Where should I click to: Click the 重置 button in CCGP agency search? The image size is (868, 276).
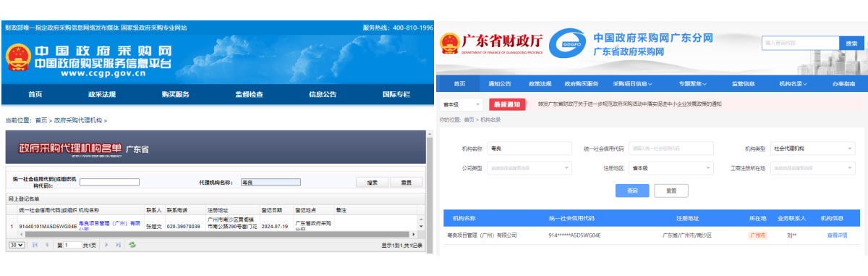(407, 183)
